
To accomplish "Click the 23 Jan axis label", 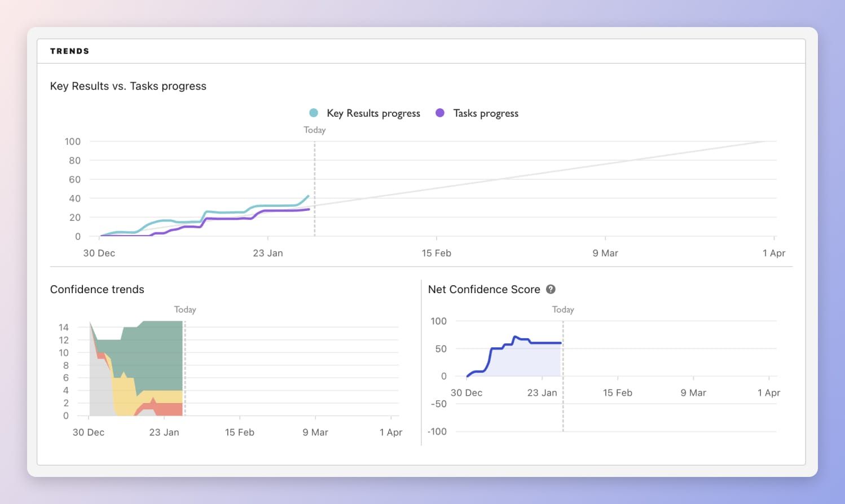I will [x=268, y=253].
